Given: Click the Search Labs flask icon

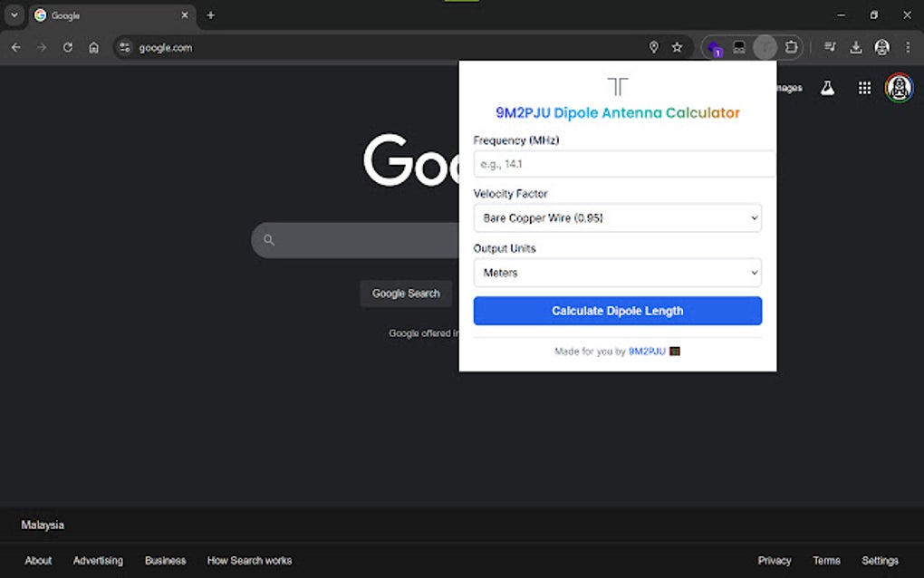Looking at the screenshot, I should (827, 88).
